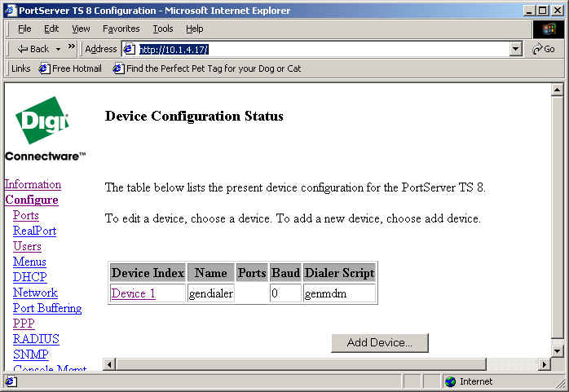The height and width of the screenshot is (392, 569).
Task: Click the Free Hotmail link icon
Action: [x=44, y=68]
